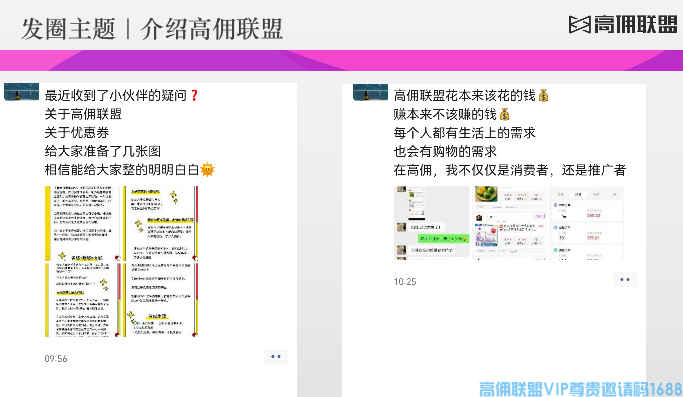683x397 pixels.
Task: Open the 10:25 post's two-dot comment menu
Action: (x=625, y=279)
